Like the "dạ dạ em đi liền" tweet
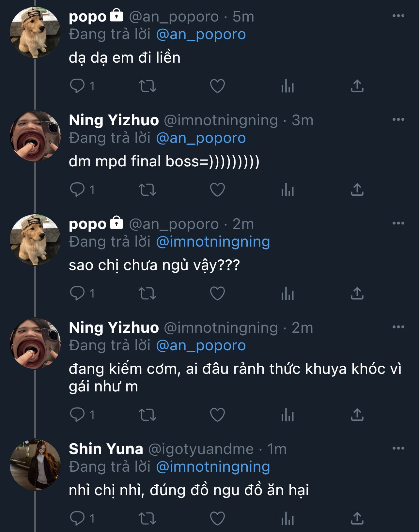This screenshot has width=419, height=532. [217, 86]
